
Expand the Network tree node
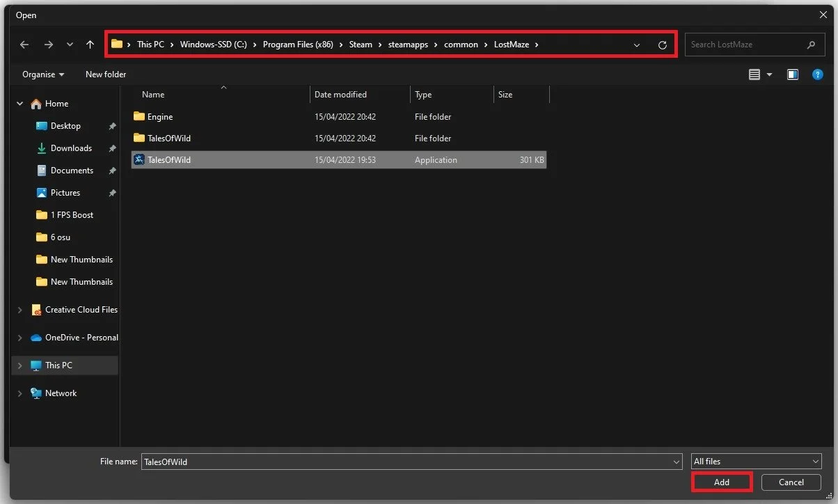(x=20, y=393)
